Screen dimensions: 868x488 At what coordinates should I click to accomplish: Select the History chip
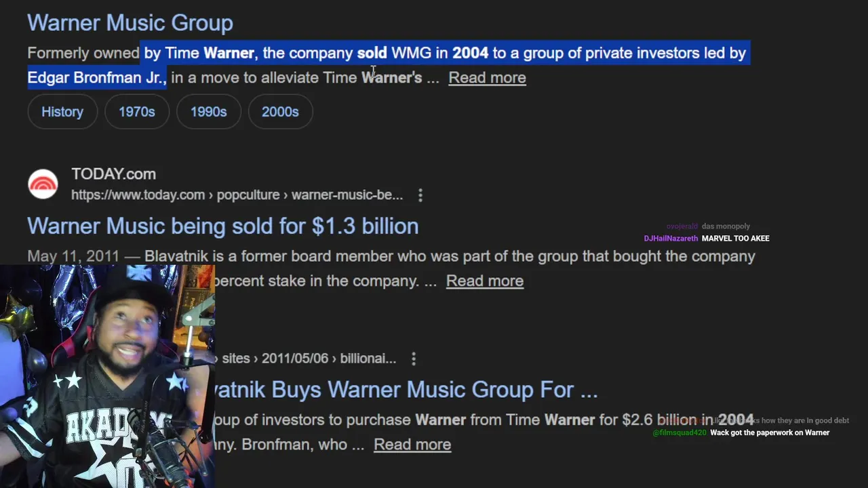(x=62, y=112)
